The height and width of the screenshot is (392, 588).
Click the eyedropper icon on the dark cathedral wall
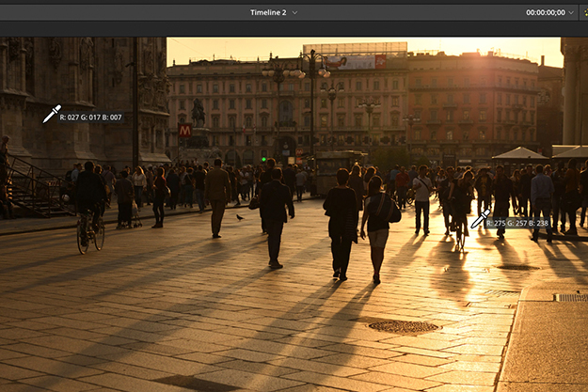click(x=51, y=115)
